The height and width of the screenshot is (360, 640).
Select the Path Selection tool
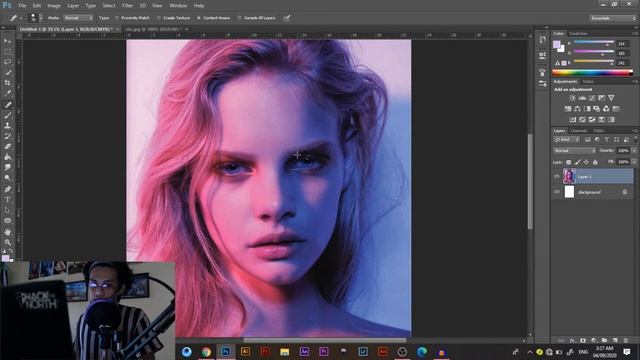tap(7, 210)
